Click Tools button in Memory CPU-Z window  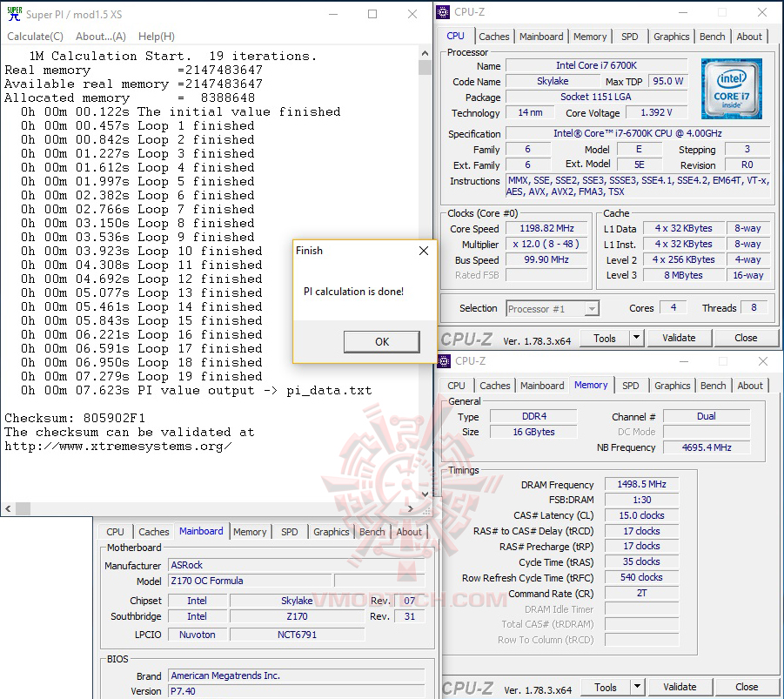[x=606, y=688]
